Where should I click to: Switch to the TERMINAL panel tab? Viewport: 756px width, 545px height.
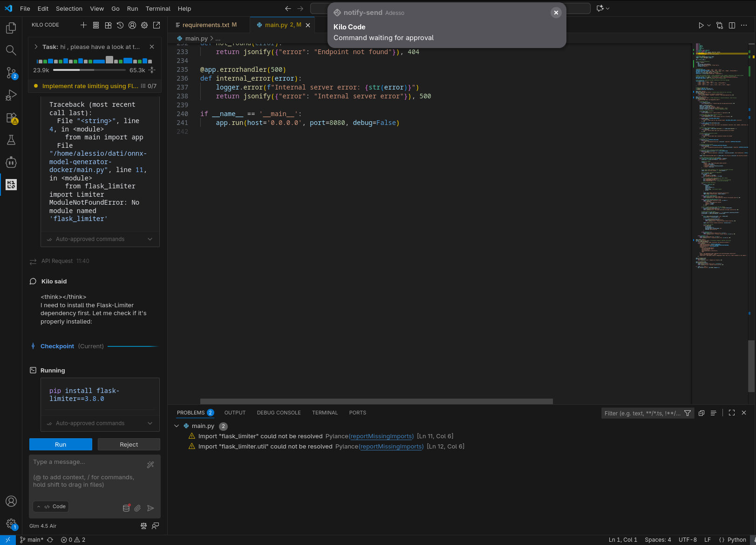click(x=325, y=413)
